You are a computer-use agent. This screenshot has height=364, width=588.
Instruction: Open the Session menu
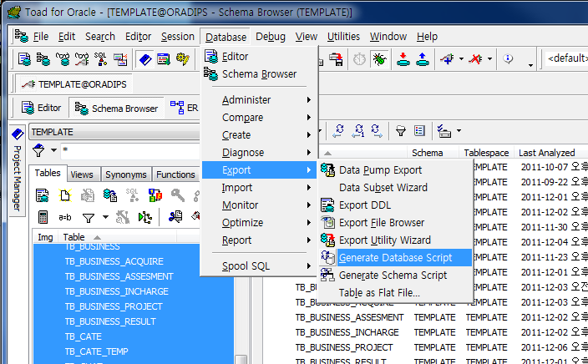point(178,37)
